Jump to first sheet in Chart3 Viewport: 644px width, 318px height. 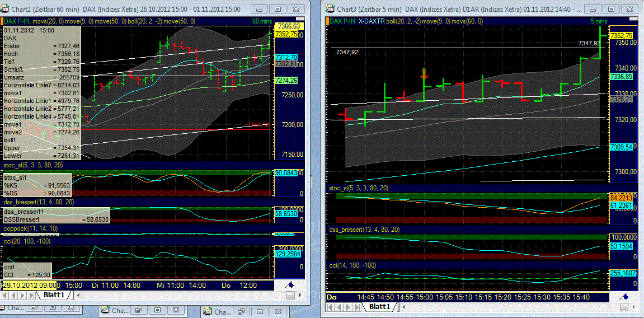click(330, 306)
